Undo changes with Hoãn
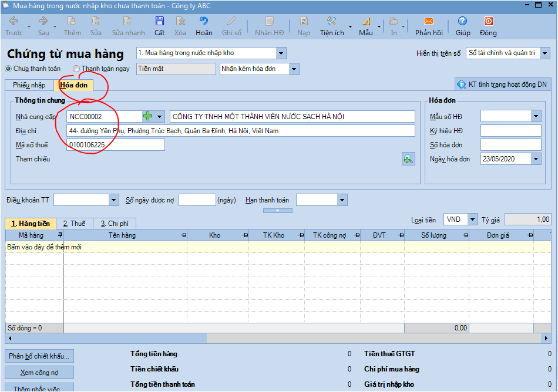The height and width of the screenshot is (392, 558). [x=204, y=26]
